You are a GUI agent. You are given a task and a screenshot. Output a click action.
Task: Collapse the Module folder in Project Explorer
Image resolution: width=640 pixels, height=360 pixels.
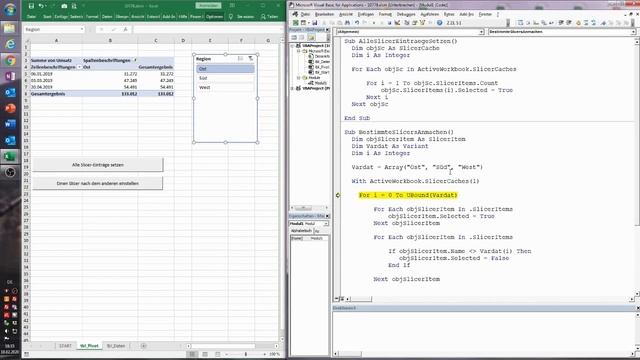(298, 78)
